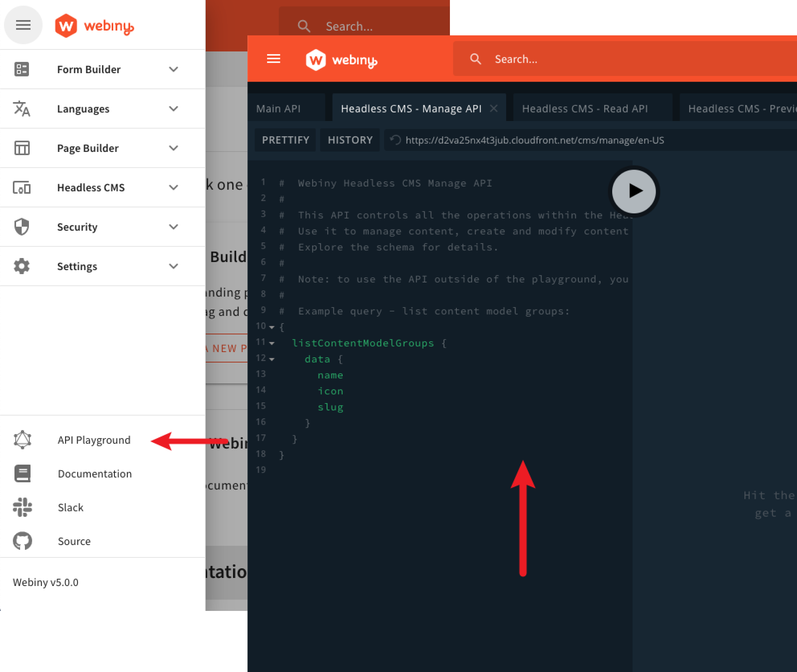797x672 pixels.
Task: Click the HISTORY button
Action: (349, 140)
